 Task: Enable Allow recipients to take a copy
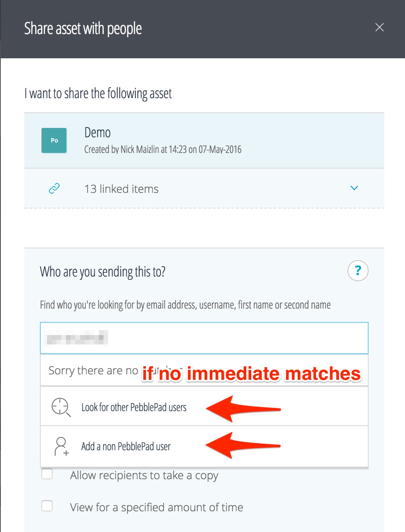(x=47, y=474)
